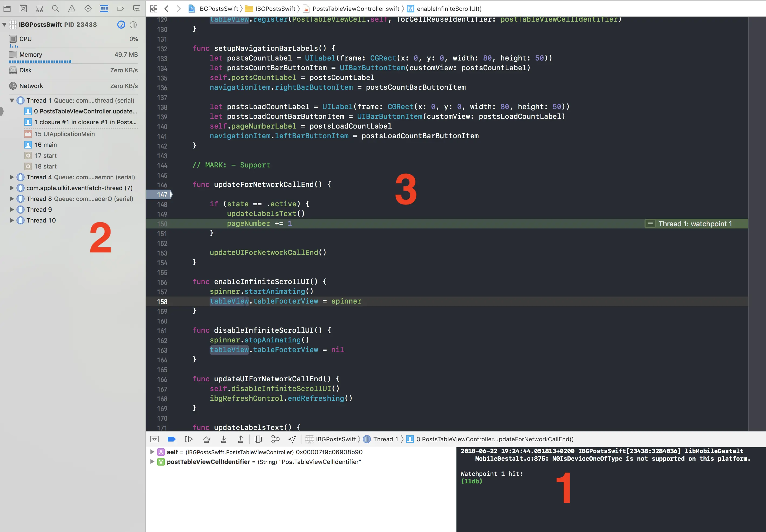
Task: Hide the debug area with toggle button
Action: click(x=154, y=439)
